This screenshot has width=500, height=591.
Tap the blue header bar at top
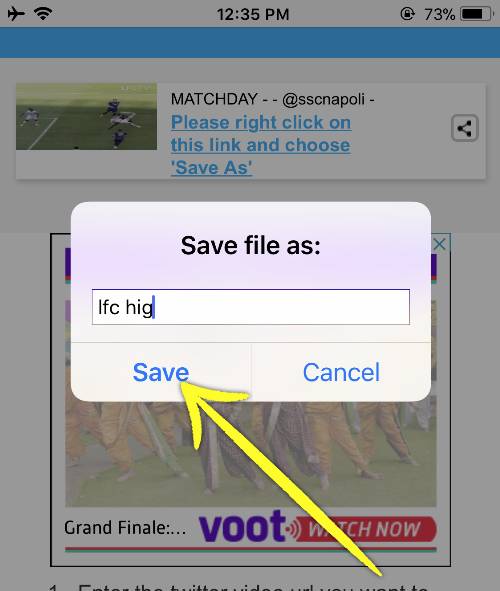pos(250,42)
